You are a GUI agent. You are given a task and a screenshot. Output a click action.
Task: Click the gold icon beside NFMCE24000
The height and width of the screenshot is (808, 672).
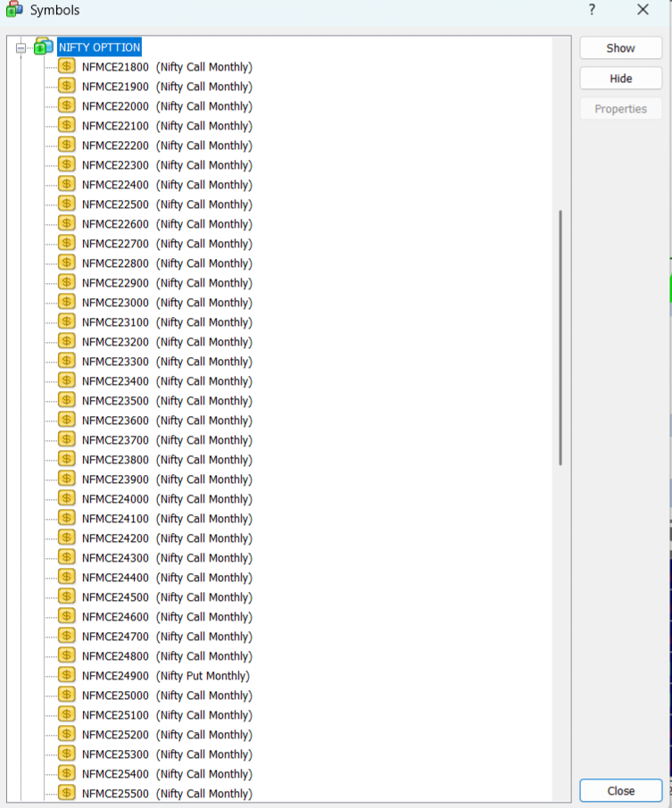click(67, 498)
